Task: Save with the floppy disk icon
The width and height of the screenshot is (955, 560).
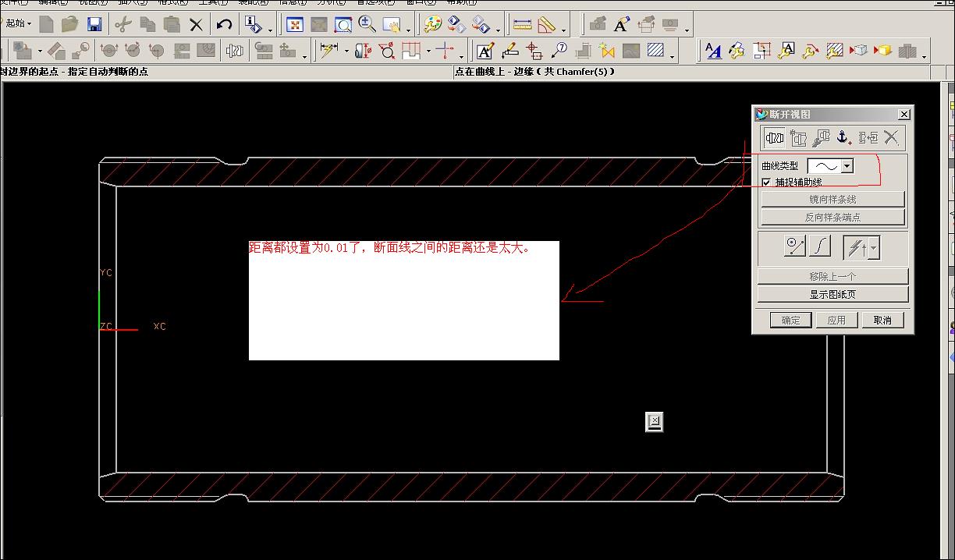Action: [94, 24]
